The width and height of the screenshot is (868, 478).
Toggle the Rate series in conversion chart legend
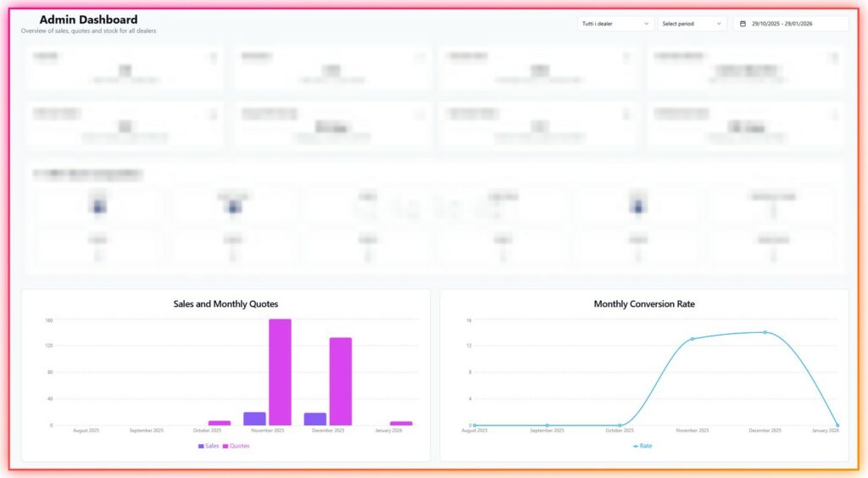coord(646,446)
